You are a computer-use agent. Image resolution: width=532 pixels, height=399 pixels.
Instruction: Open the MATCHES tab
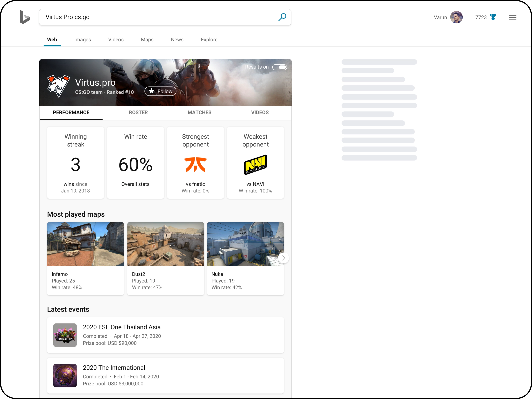point(199,112)
